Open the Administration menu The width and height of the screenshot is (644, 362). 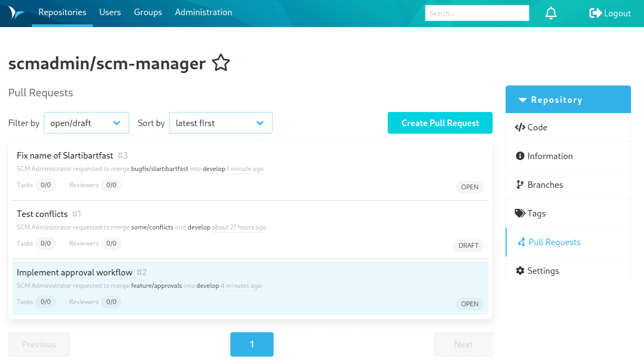pos(203,12)
